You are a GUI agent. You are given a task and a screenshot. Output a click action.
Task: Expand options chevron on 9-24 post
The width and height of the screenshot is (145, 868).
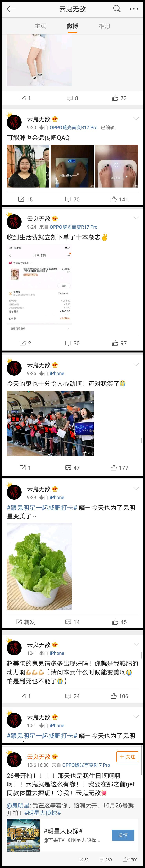point(136,218)
